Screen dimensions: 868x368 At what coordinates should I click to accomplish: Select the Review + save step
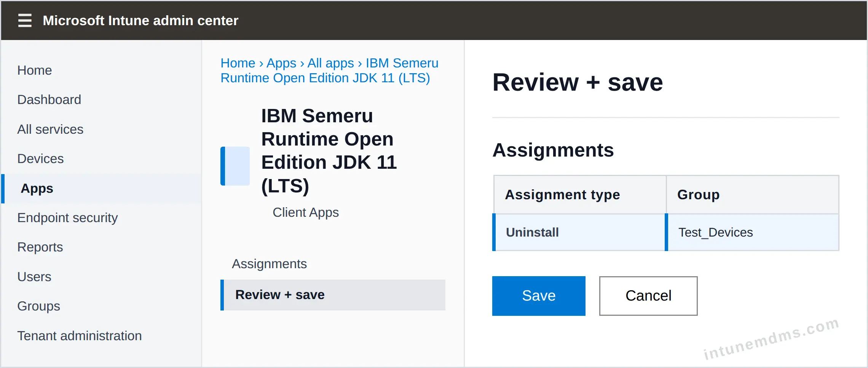pyautogui.click(x=333, y=295)
